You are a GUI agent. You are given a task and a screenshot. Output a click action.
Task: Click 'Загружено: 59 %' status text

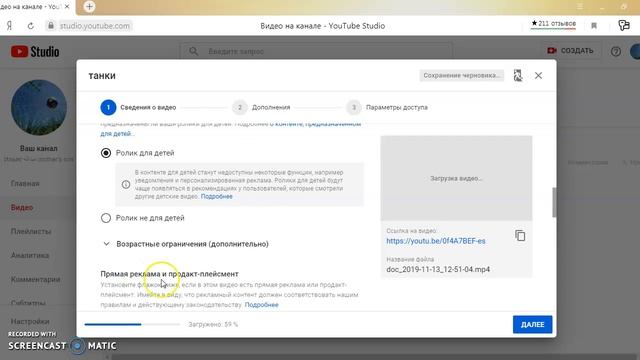click(213, 324)
